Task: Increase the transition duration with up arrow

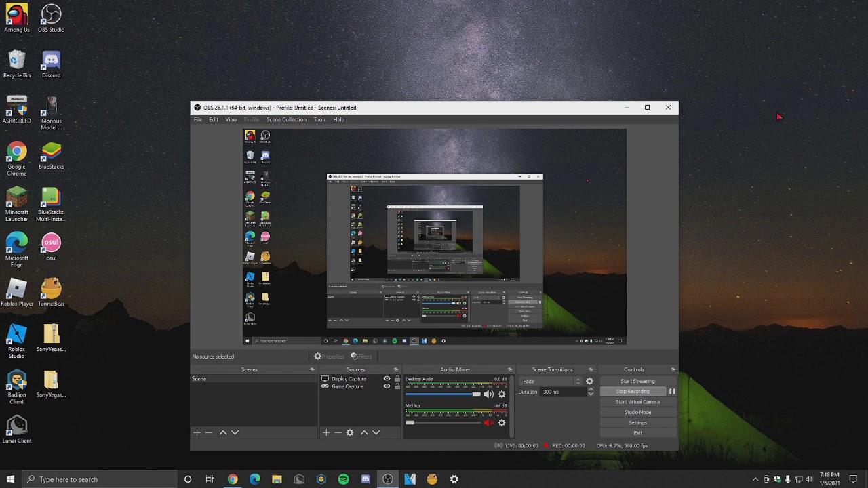Action: tap(591, 390)
